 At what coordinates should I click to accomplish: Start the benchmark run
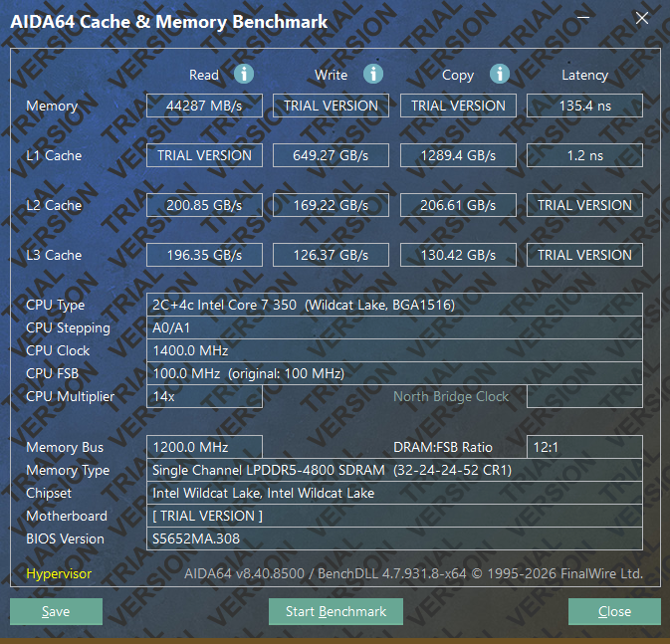(335, 611)
